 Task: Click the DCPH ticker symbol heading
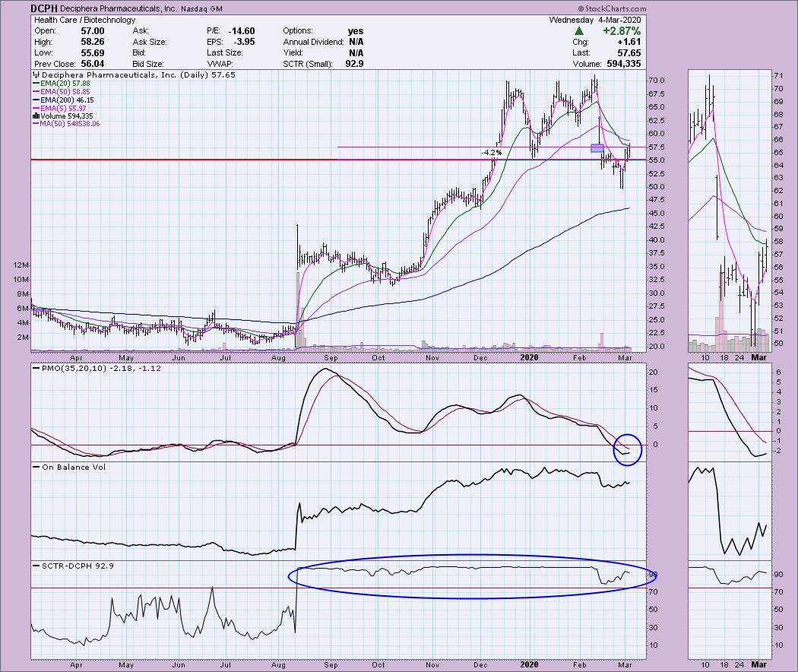point(44,8)
